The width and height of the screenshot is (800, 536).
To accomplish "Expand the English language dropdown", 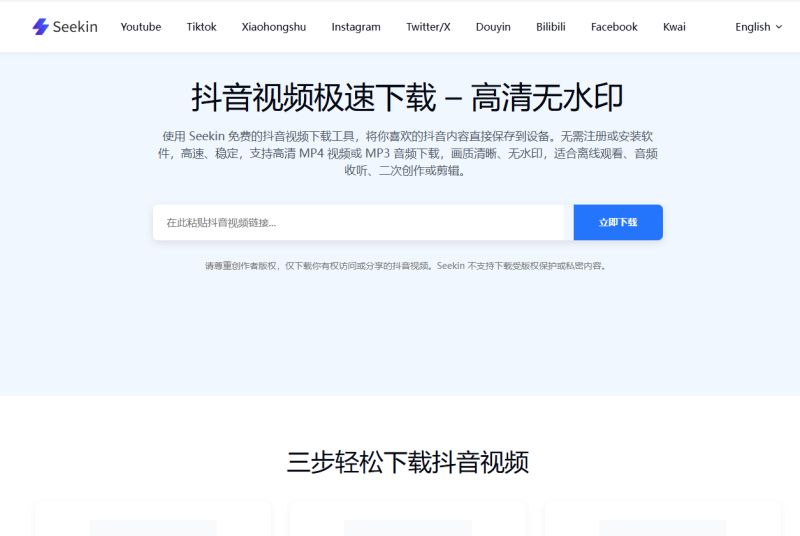I will point(758,27).
